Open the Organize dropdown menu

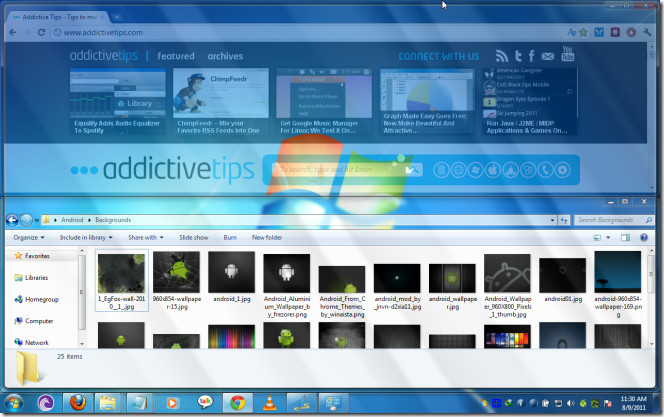29,237
